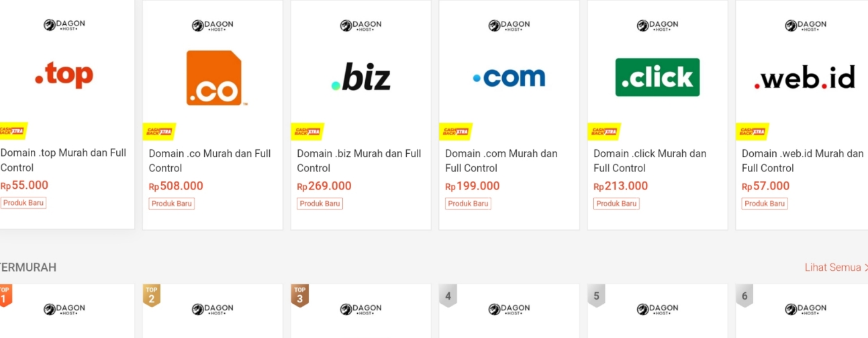Viewport: 868px width, 338px height.
Task: Click the TOP 3 bronze rank badge
Action: pos(299,295)
